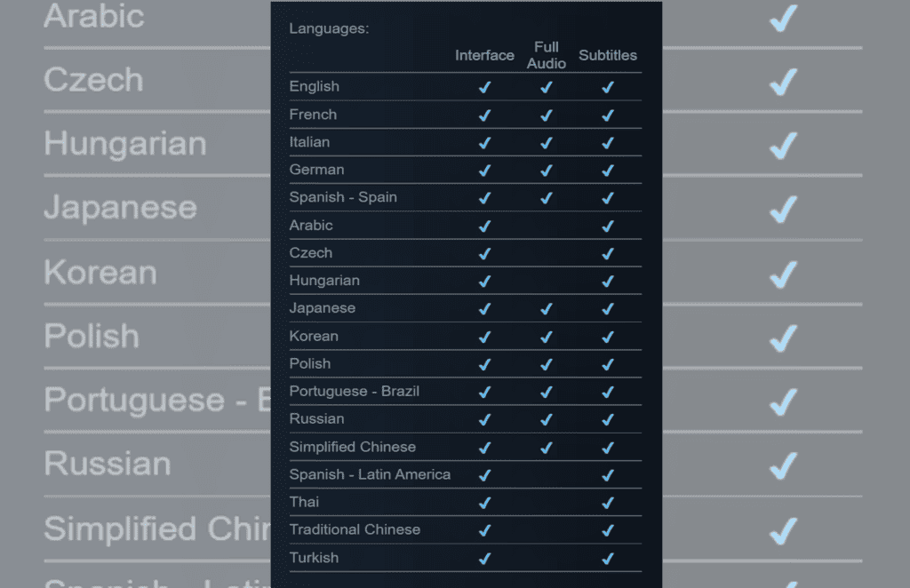Viewport: 910px width, 588px height.
Task: Click the Thai Interface checkmark
Action: click(484, 503)
